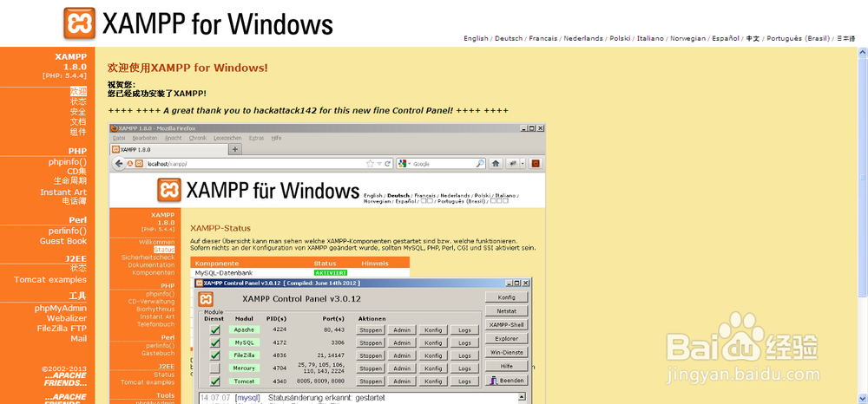Open the Chronik menu in pictured Firefox
The image size is (868, 404).
coord(198,138)
